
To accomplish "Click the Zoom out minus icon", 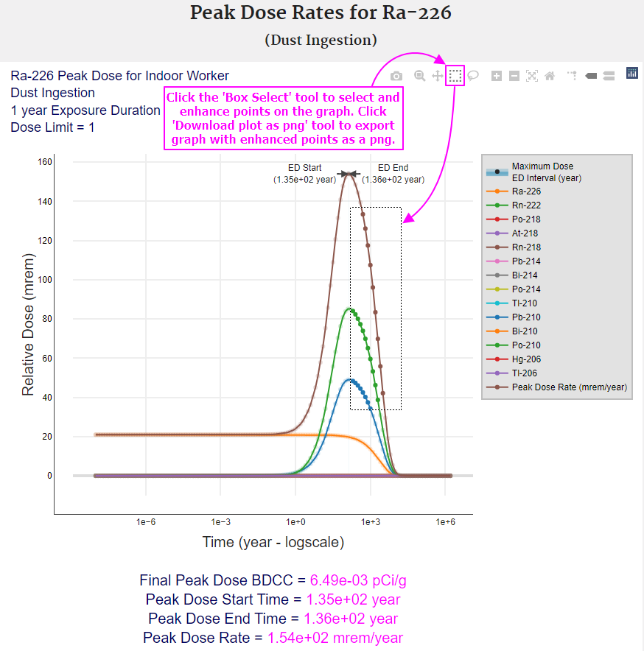I will (x=514, y=76).
